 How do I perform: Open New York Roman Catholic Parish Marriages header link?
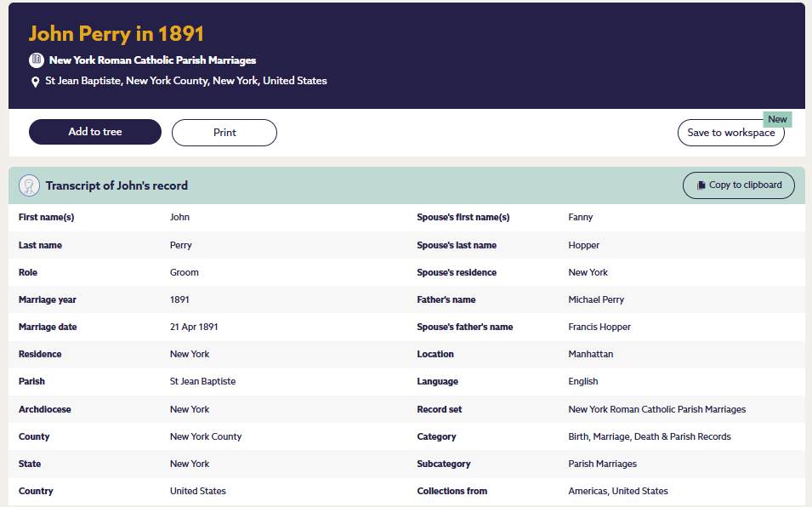[x=152, y=60]
